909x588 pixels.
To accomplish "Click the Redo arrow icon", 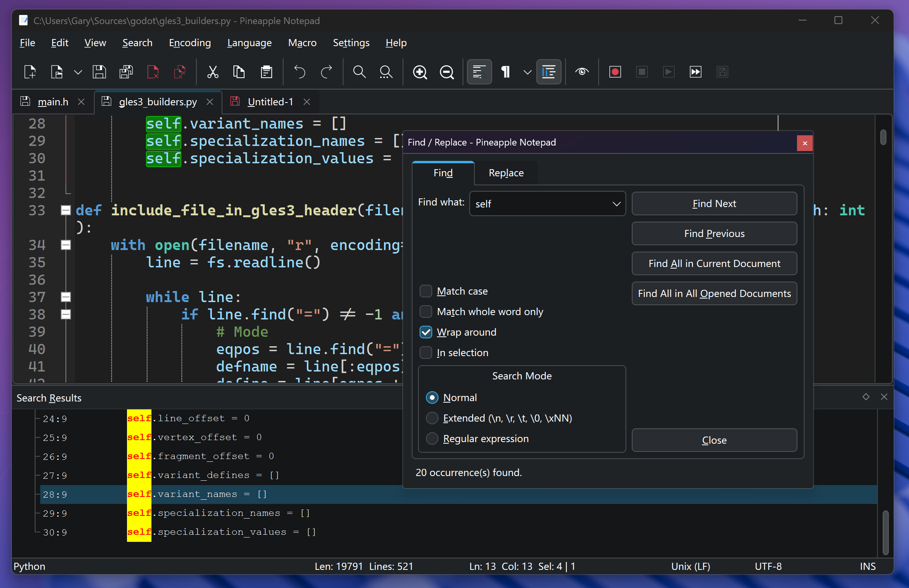I will point(327,72).
